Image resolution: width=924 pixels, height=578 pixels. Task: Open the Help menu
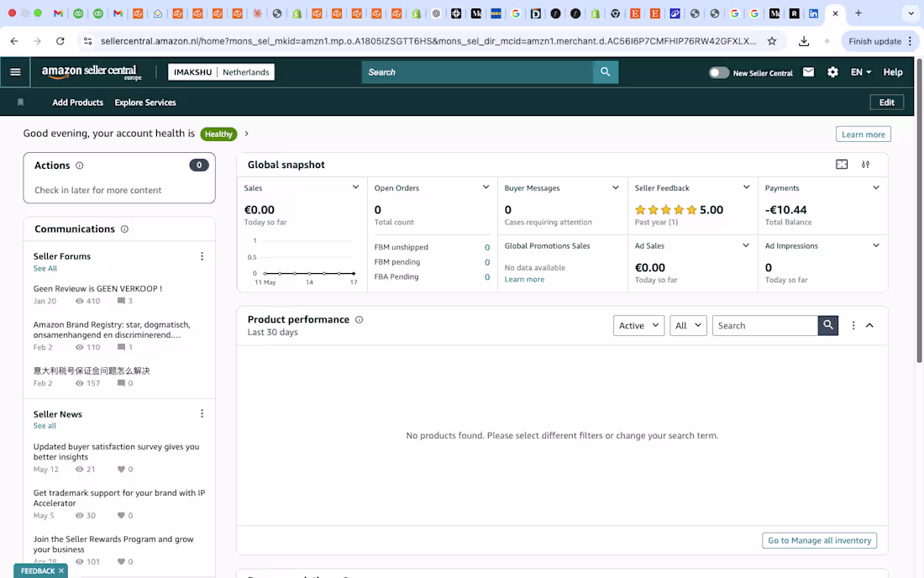point(893,72)
